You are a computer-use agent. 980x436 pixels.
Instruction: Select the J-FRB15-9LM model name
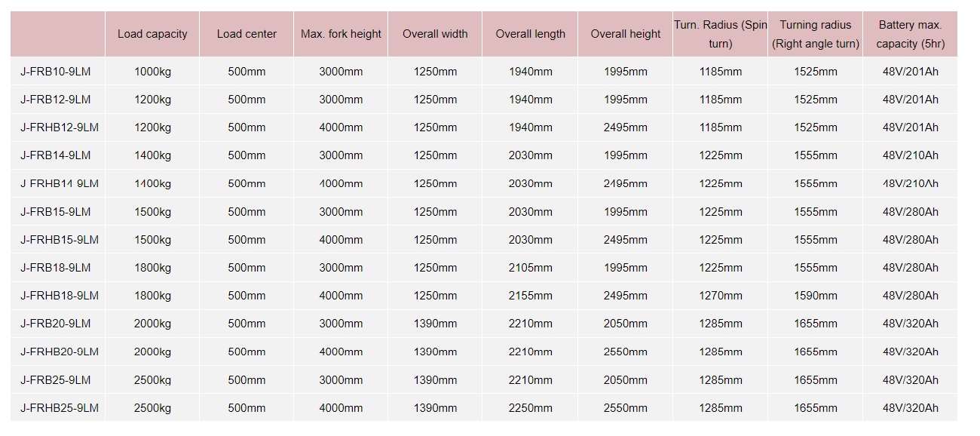pyautogui.click(x=56, y=212)
